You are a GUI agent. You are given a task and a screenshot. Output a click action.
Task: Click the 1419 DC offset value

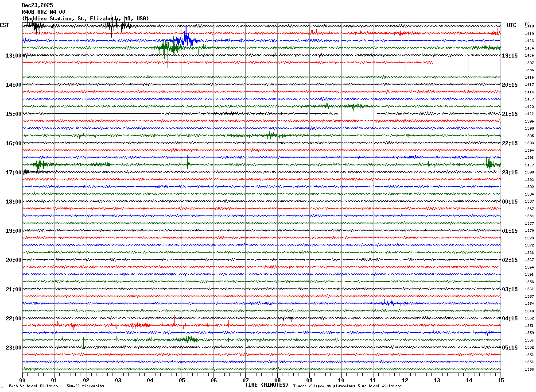click(529, 34)
